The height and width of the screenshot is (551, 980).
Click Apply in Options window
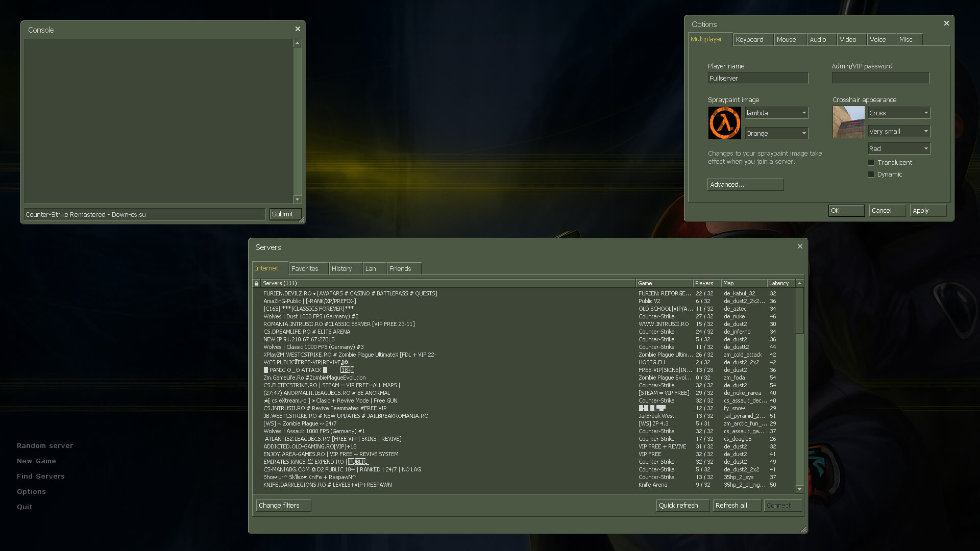point(928,211)
